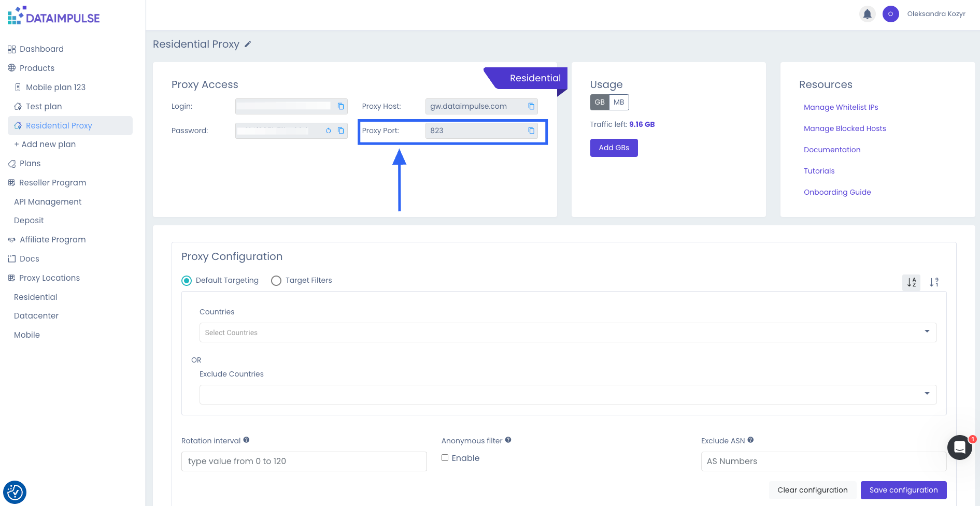Image resolution: width=980 pixels, height=506 pixels.
Task: Regenerate the proxy password
Action: point(328,131)
